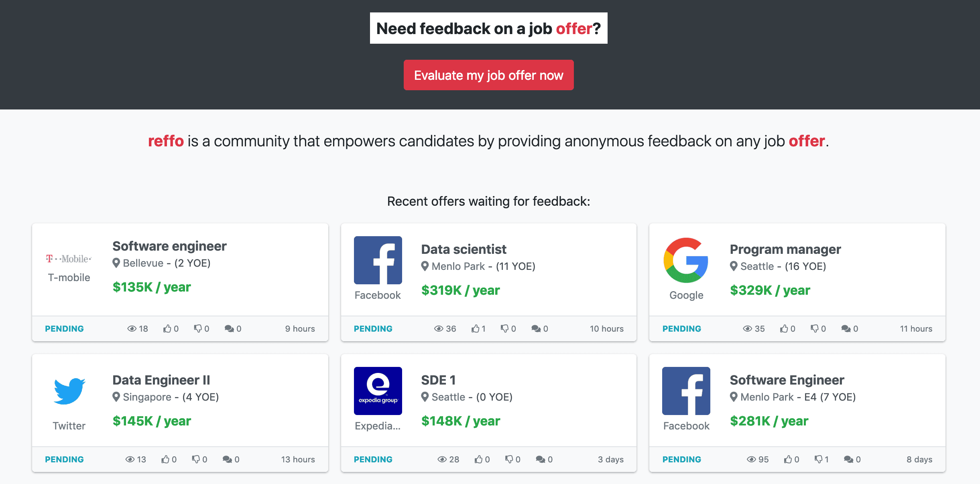
Task: Downvote the Facebook Software Engineer E4 offer
Action: [818, 460]
